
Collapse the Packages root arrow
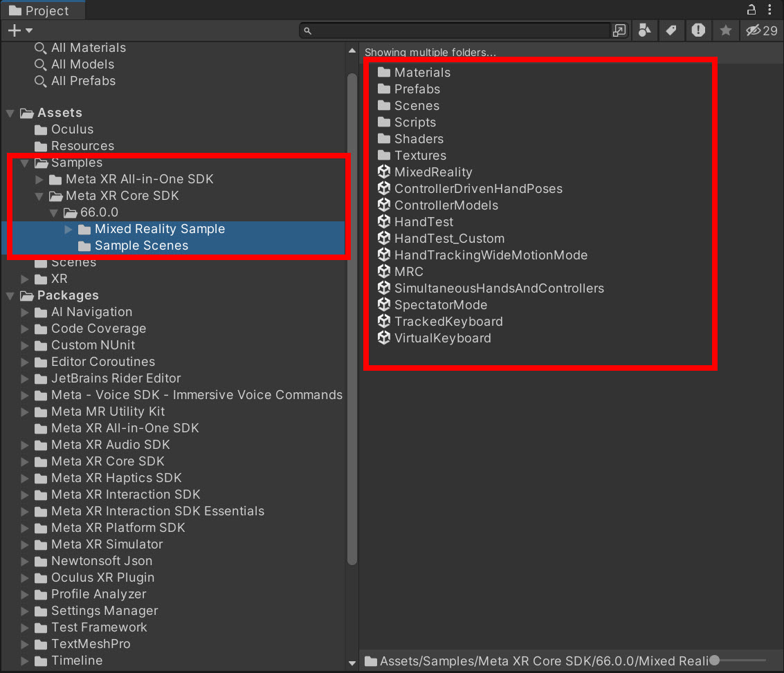pos(10,296)
